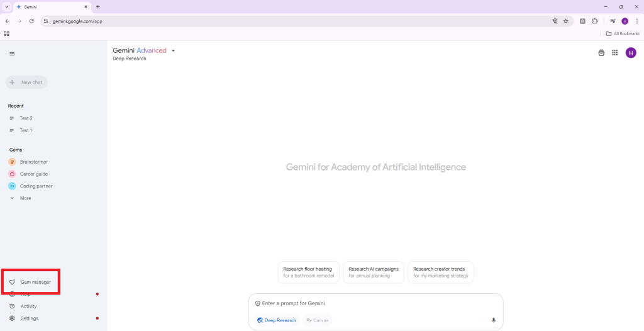This screenshot has height=331, width=644.
Task: Start a New chat
Action: [26, 82]
